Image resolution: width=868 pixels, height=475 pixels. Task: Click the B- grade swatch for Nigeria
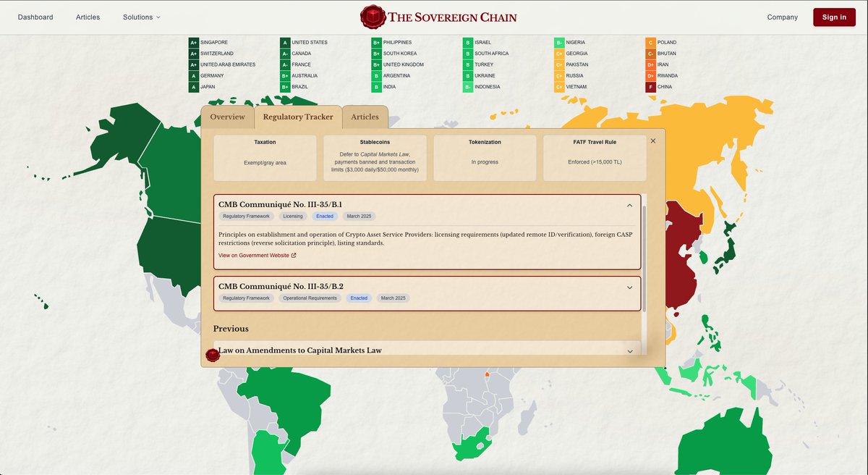tap(559, 42)
